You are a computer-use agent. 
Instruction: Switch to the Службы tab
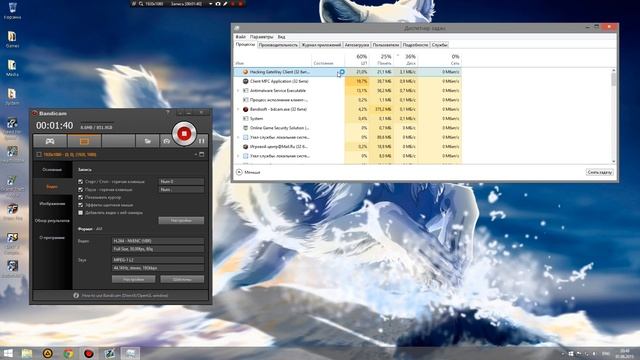click(440, 45)
